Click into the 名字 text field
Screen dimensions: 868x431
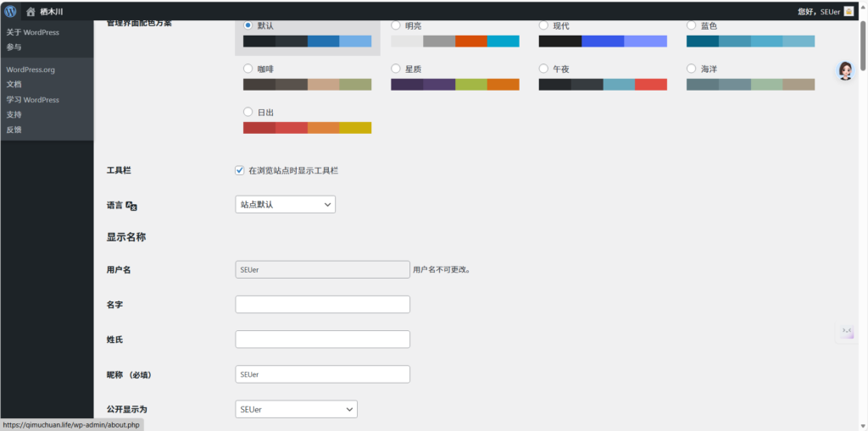tap(322, 304)
